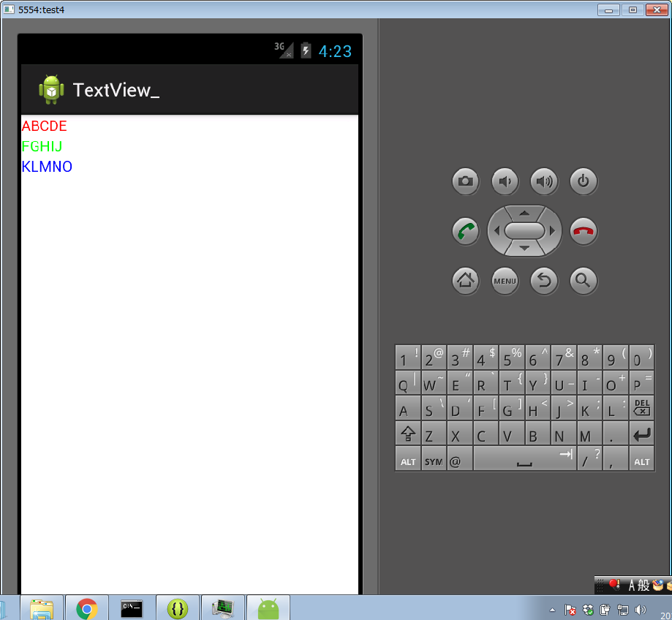Click the emulator camera button
The width and height of the screenshot is (672, 620).
(466, 181)
